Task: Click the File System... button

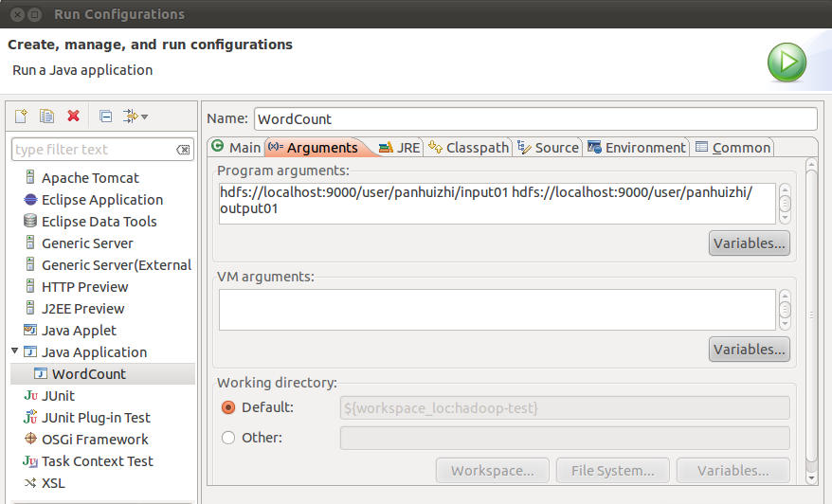Action: coord(612,471)
